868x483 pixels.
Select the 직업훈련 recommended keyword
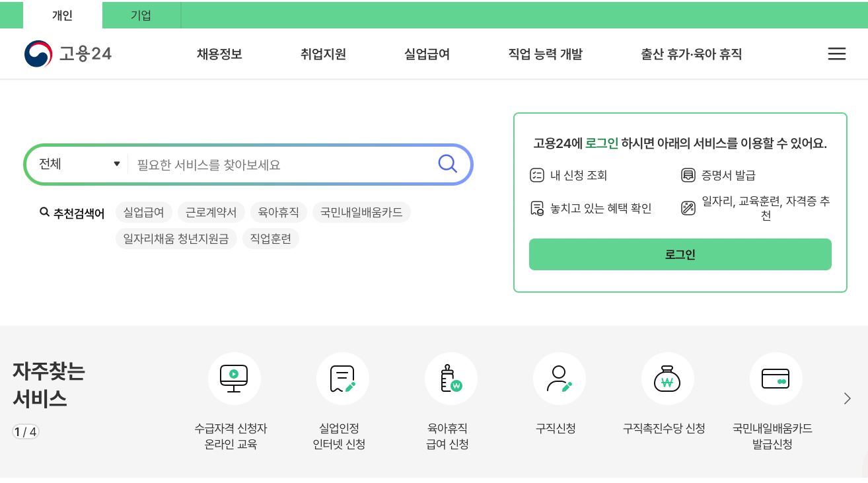pyautogui.click(x=271, y=239)
